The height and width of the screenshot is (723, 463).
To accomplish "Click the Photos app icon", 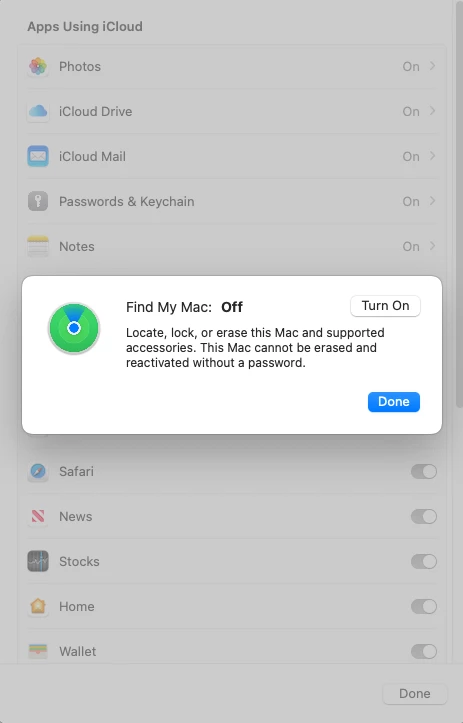I will 38,66.
